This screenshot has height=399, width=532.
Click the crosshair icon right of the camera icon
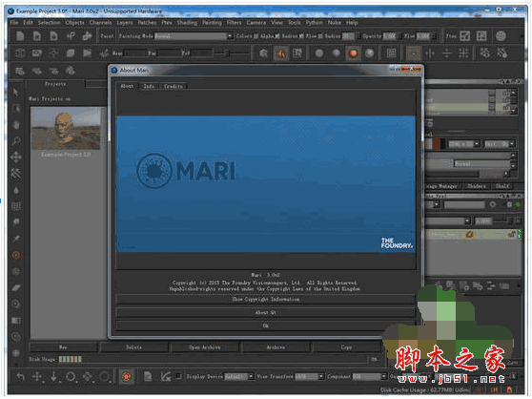pyautogui.click(x=54, y=52)
